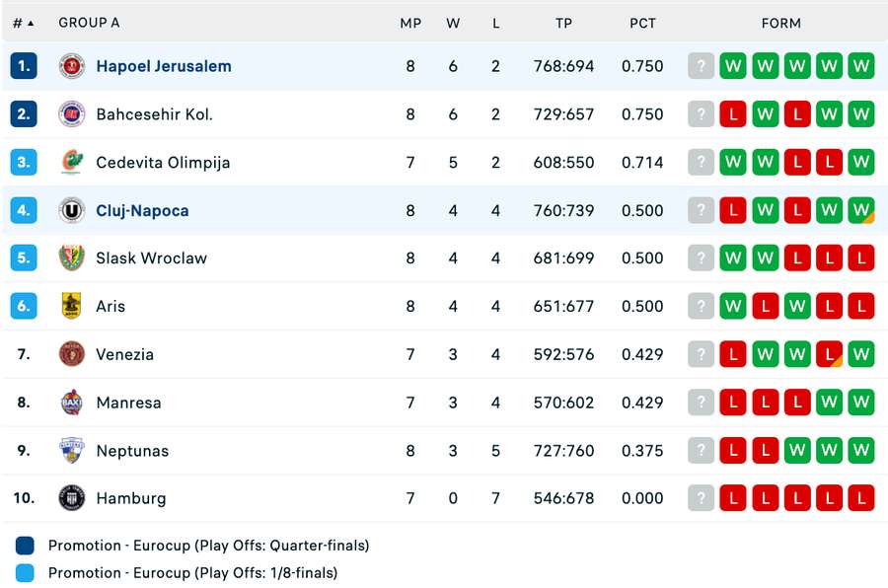
Task: Click the Cedevita Olimpija team logo
Action: pyautogui.click(x=72, y=162)
